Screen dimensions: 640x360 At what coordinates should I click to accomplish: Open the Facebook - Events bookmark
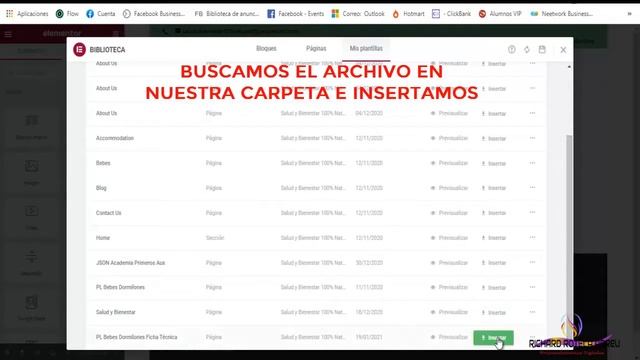(x=296, y=14)
